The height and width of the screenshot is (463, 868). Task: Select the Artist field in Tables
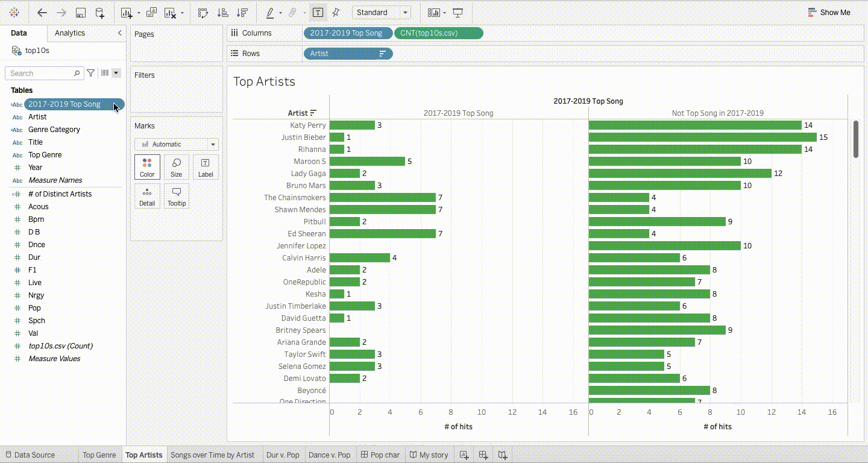point(37,117)
